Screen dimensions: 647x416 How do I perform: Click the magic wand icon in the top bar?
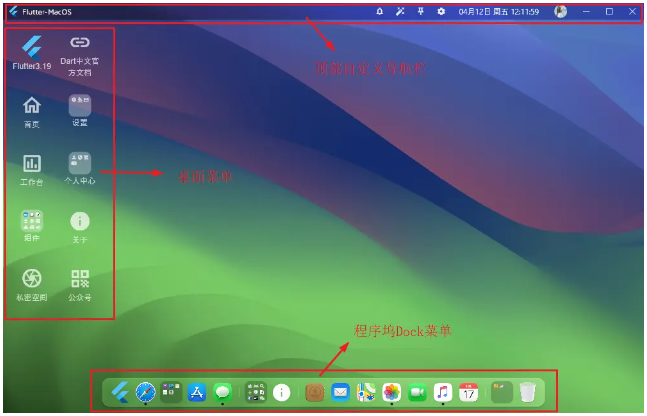(x=400, y=12)
